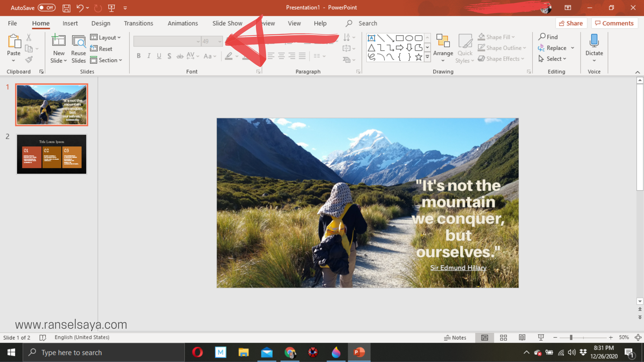The height and width of the screenshot is (362, 644).
Task: Click the Format Painter brush icon
Action: point(29,60)
